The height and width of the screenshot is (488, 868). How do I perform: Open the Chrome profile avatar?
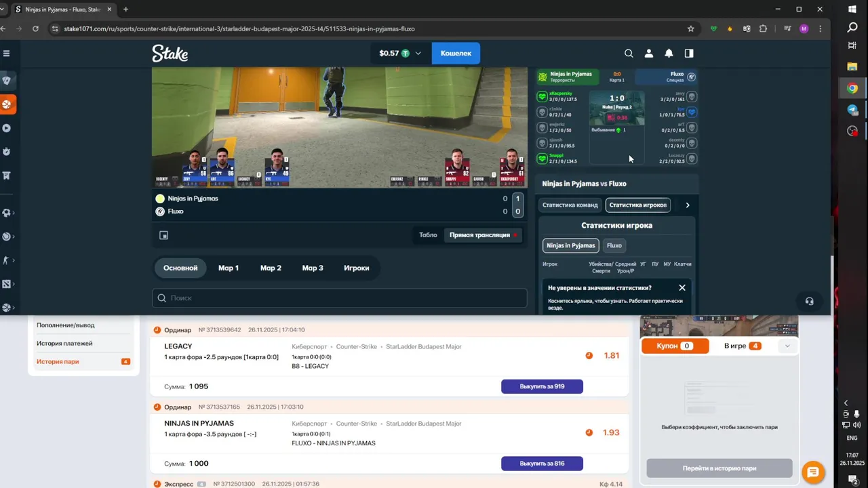pos(804,28)
